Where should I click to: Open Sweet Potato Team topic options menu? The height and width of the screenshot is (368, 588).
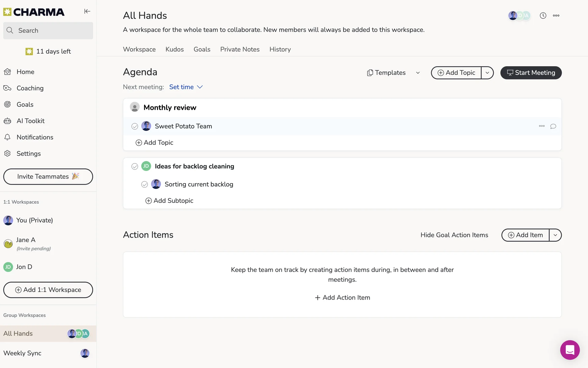(542, 126)
